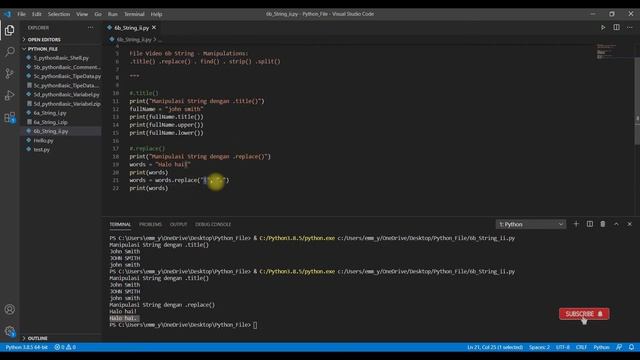The height and width of the screenshot is (360, 640).
Task: Click the YouTube Subscribe button
Action: point(584,314)
